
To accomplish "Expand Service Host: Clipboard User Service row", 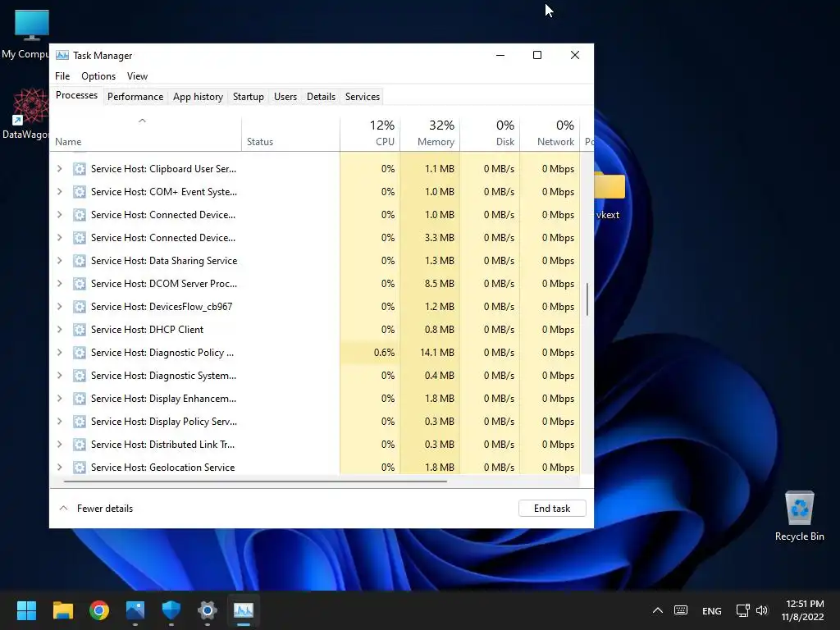I will pyautogui.click(x=59, y=169).
